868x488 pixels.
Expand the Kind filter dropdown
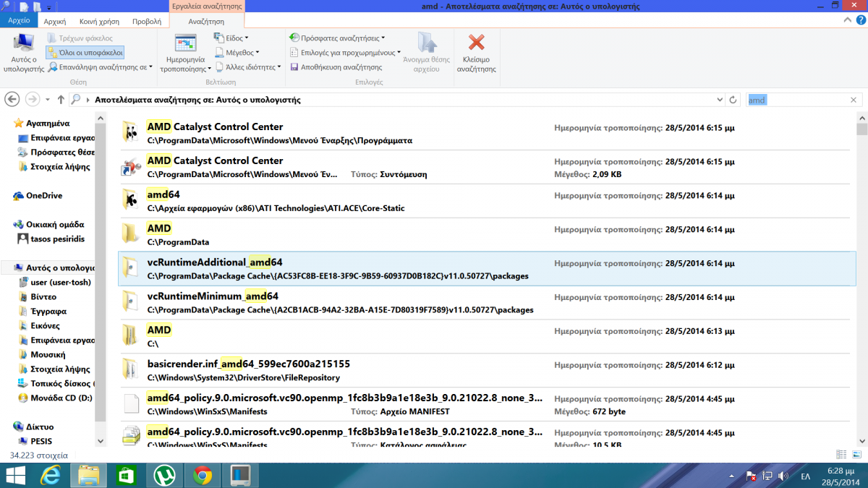click(231, 38)
